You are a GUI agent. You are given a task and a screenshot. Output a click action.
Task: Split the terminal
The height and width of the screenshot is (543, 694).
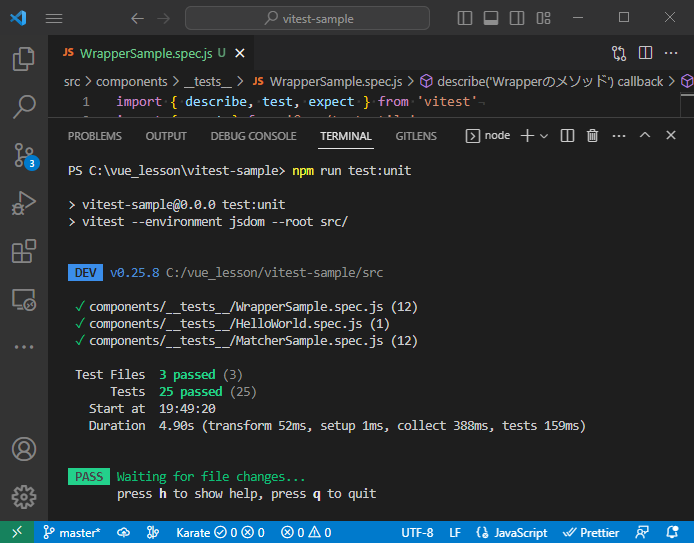coord(567,136)
